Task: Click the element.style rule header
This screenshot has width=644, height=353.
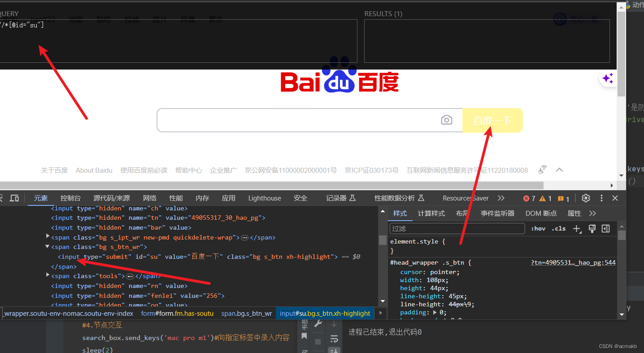Action: coord(418,241)
